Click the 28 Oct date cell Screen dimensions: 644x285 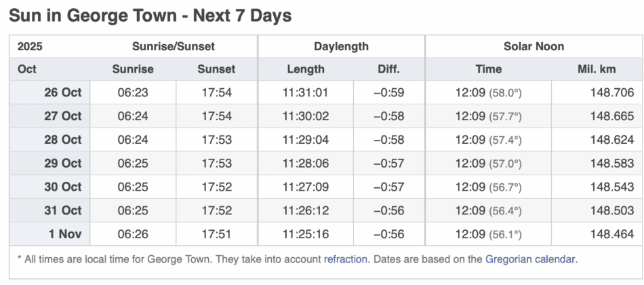[x=62, y=140]
